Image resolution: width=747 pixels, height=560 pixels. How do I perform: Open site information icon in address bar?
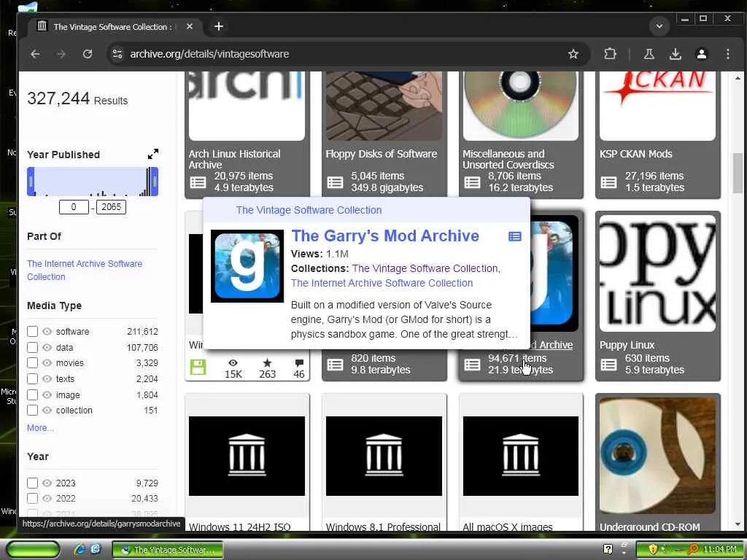pos(117,54)
